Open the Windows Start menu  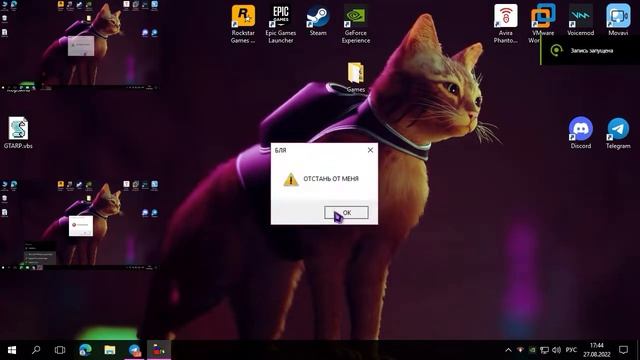tap(12, 350)
